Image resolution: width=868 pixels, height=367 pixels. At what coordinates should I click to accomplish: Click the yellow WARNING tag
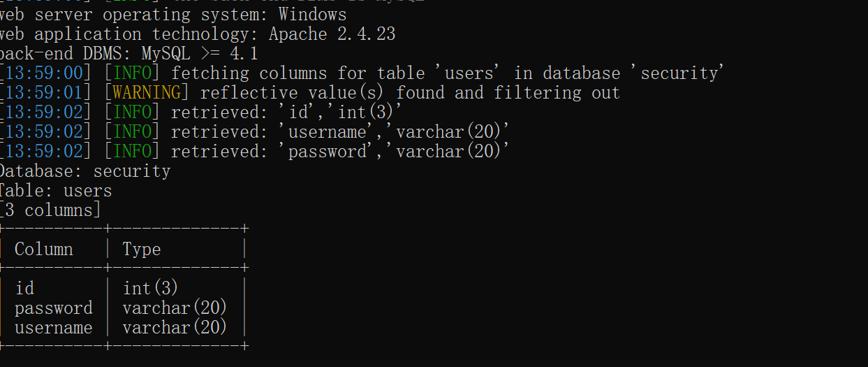147,92
